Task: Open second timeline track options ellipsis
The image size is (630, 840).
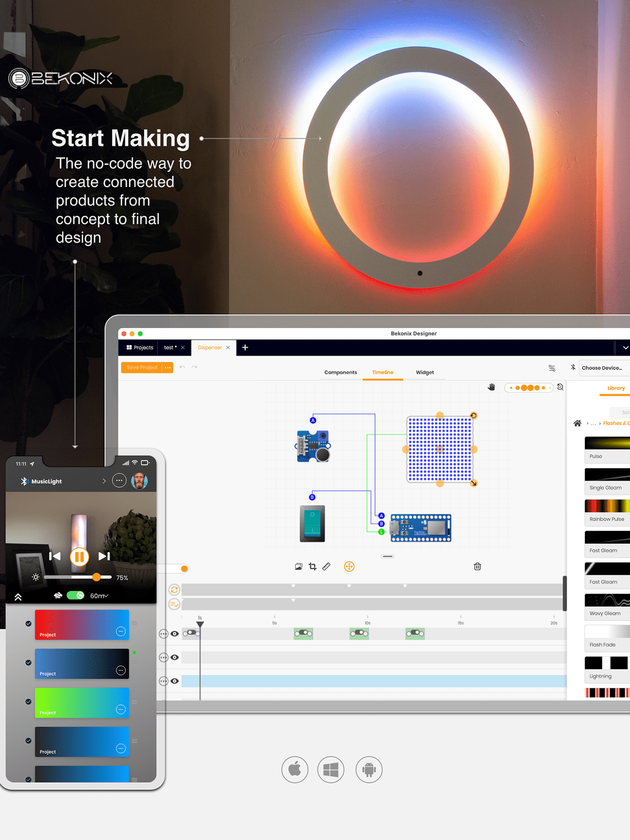Action: pyautogui.click(x=163, y=658)
